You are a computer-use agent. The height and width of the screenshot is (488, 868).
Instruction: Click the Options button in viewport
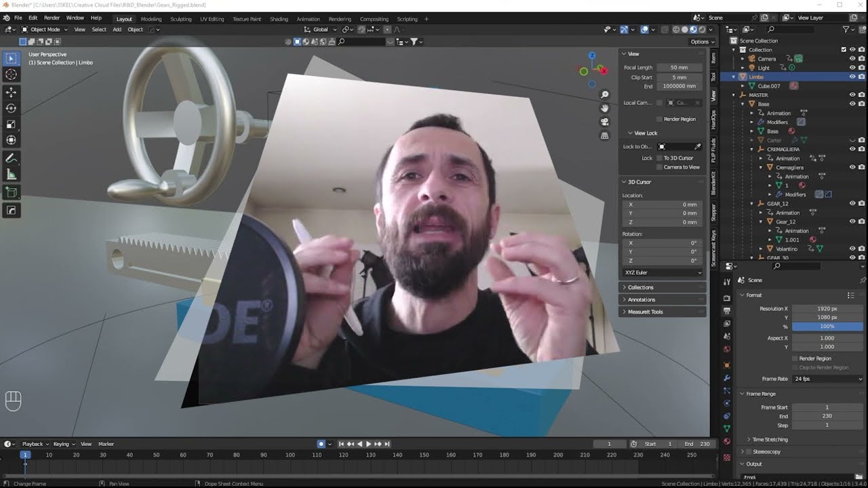click(702, 41)
